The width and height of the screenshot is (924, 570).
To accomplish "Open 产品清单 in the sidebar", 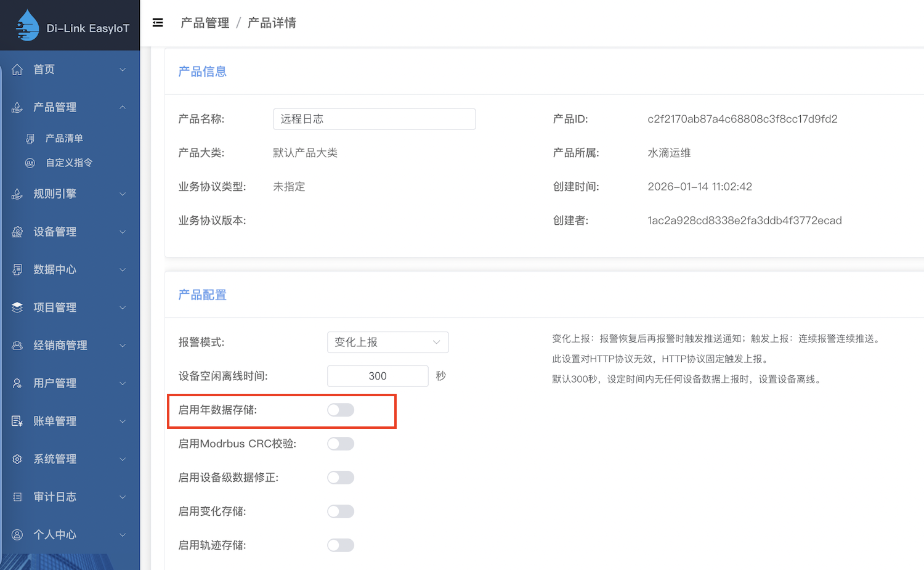I will coord(64,139).
